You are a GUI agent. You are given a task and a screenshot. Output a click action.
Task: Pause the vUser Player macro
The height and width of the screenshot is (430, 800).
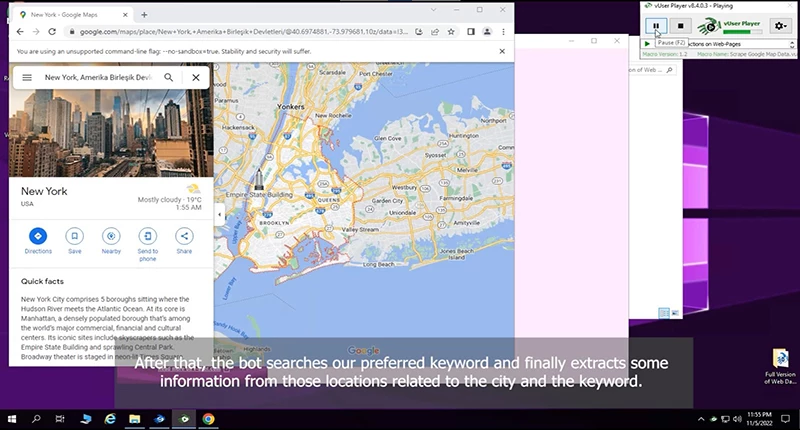(x=656, y=26)
